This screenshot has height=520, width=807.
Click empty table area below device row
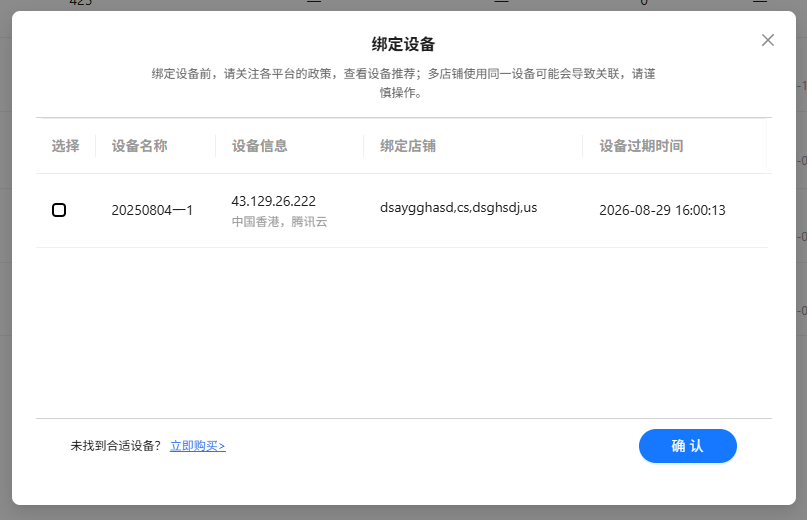[403, 330]
